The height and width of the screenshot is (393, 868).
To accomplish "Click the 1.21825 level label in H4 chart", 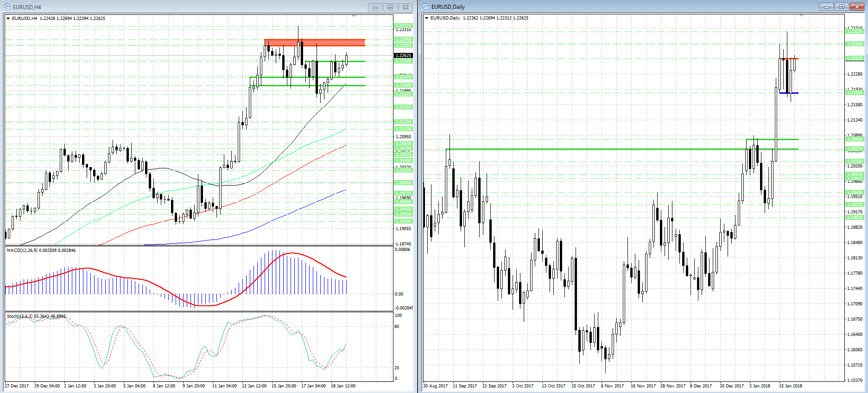I will (403, 94).
